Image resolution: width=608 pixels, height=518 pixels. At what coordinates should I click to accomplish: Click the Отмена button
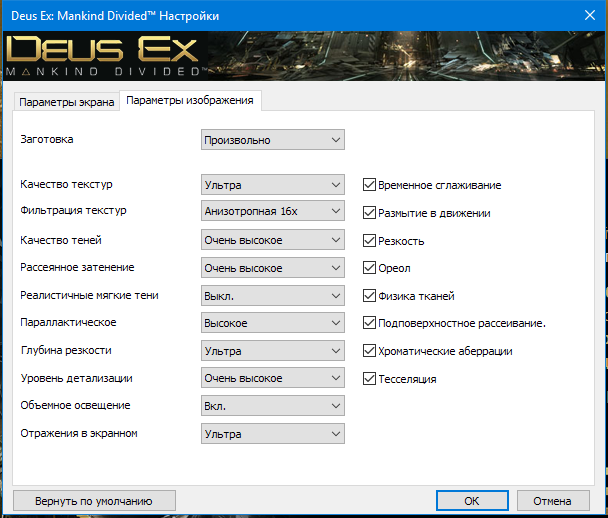553,501
